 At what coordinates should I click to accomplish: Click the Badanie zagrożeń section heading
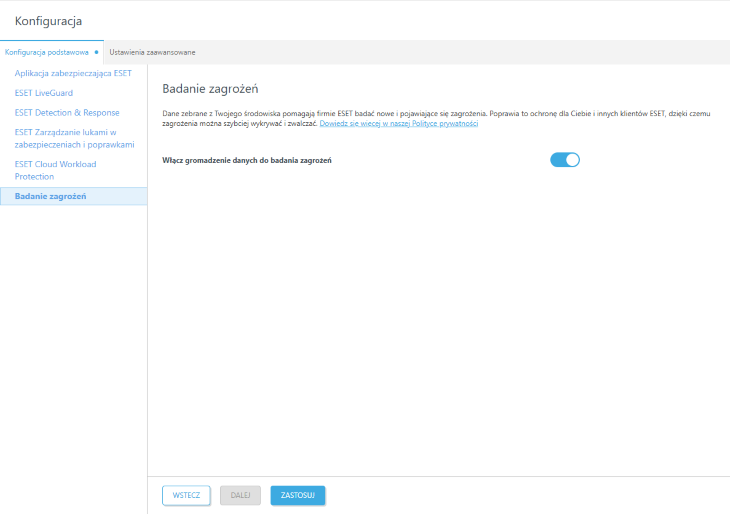210,88
